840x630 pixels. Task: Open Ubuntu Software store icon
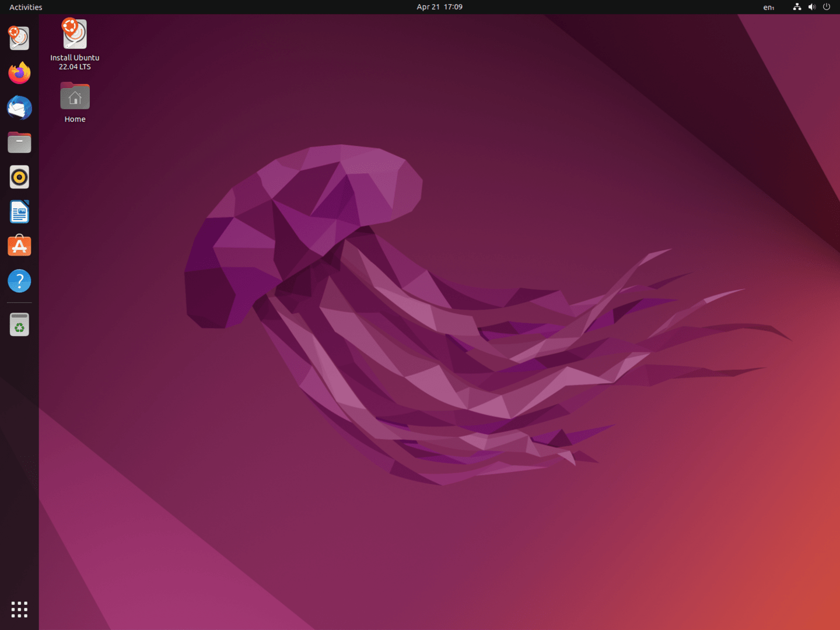pyautogui.click(x=19, y=246)
